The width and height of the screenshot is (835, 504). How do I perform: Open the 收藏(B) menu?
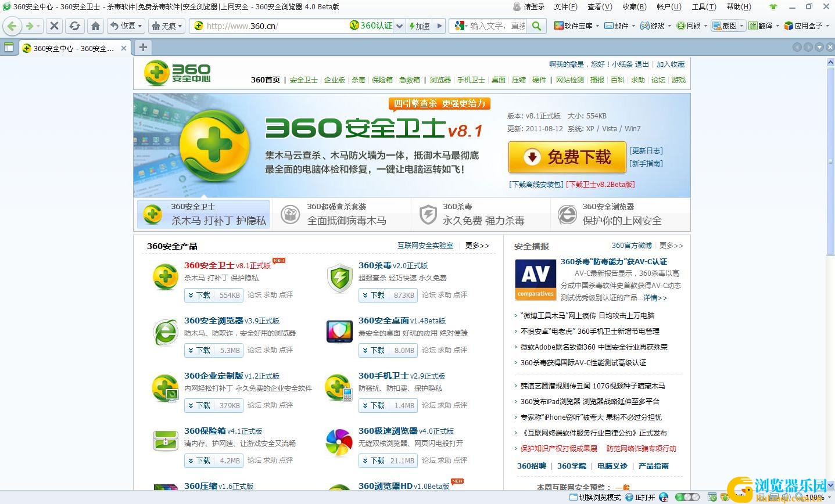pos(634,7)
